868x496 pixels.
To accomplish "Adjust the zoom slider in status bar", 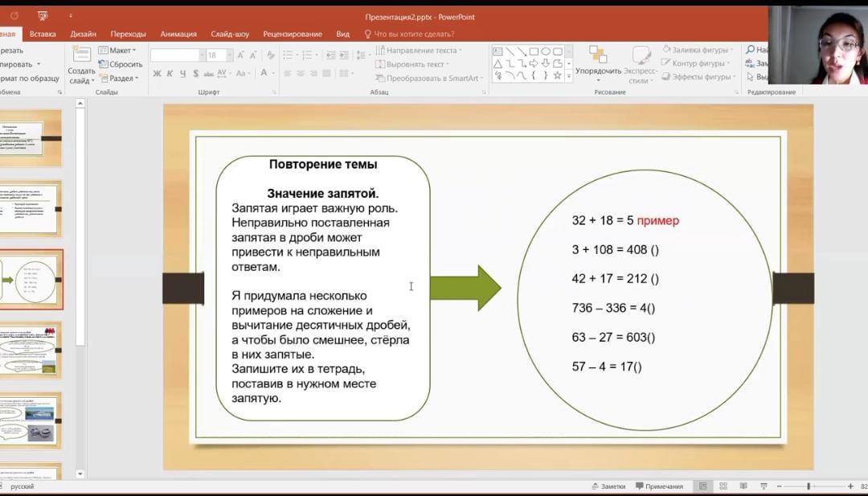I will 809,486.
